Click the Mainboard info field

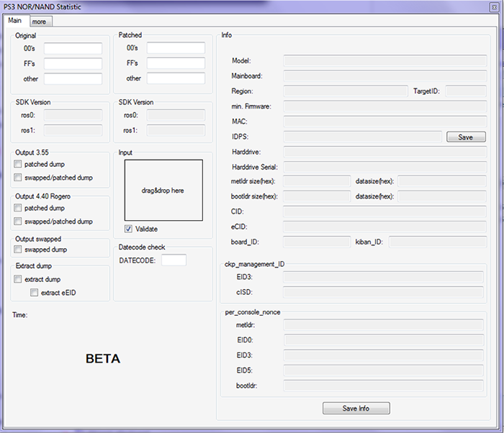[385, 76]
